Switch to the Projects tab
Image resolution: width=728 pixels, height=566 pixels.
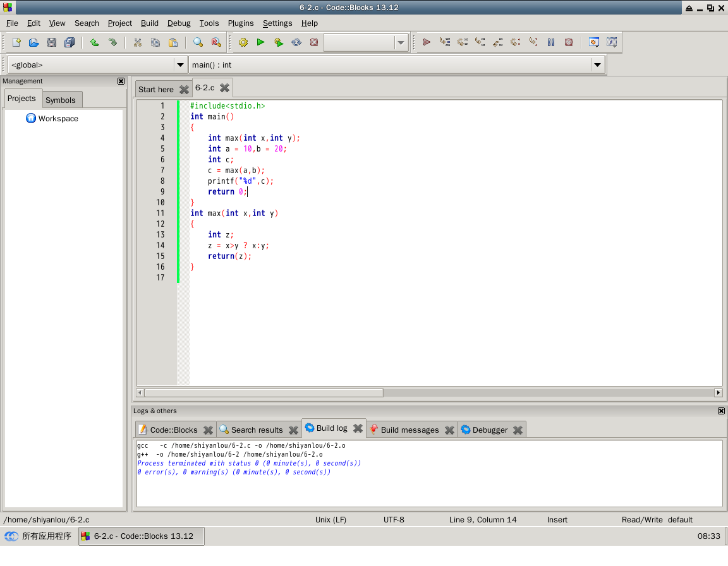click(x=21, y=99)
